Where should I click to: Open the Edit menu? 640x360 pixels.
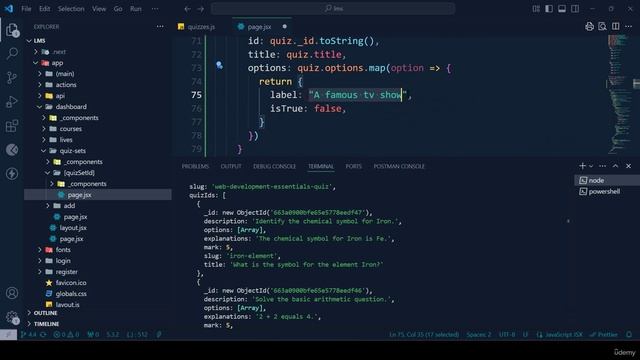[44, 9]
